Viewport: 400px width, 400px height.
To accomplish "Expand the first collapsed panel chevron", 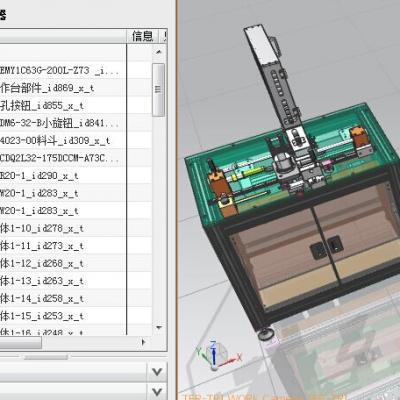I will coord(157,371).
